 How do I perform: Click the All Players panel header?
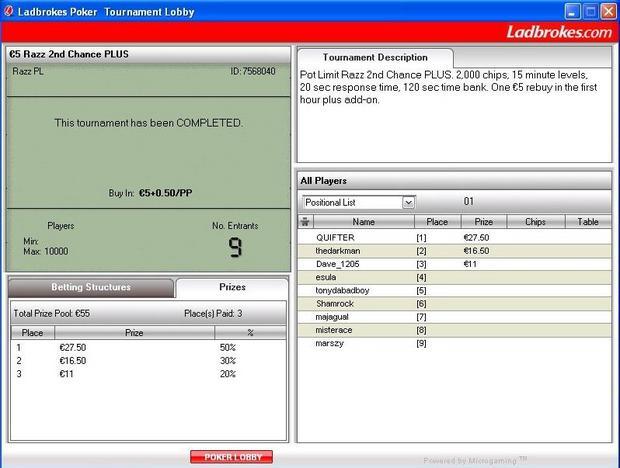pos(454,181)
